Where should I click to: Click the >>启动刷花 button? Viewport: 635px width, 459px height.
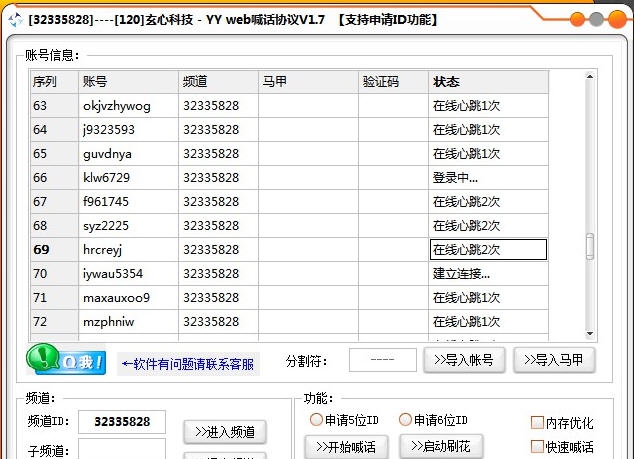click(x=441, y=446)
